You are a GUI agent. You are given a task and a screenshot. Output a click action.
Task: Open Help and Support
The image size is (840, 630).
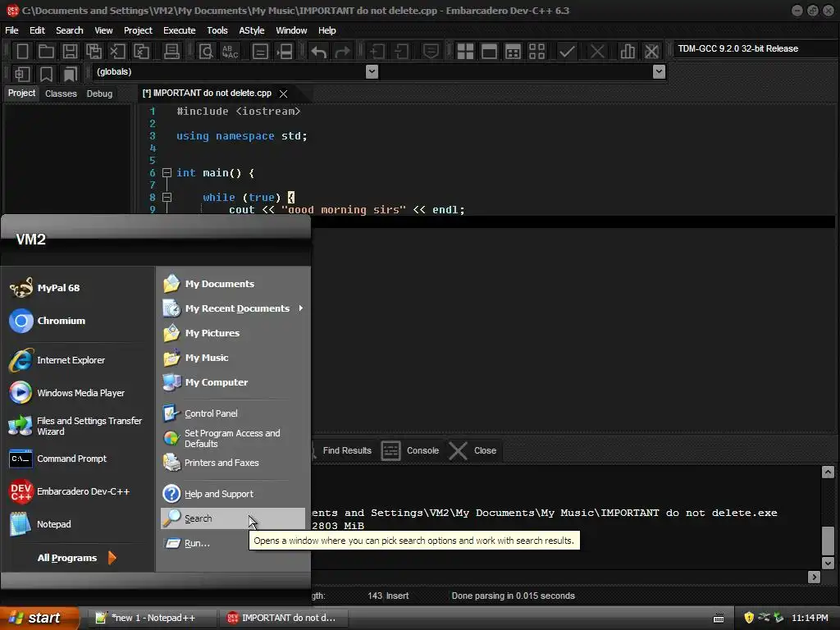coord(233,493)
